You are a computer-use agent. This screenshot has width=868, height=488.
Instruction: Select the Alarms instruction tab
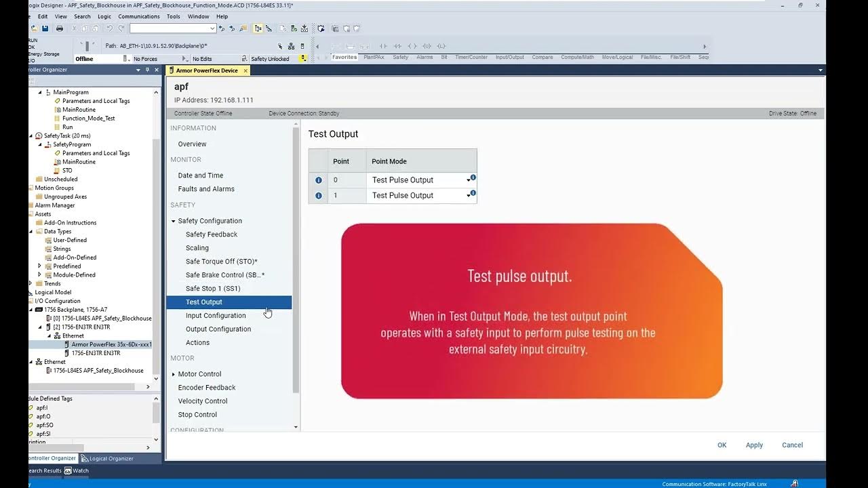click(425, 57)
